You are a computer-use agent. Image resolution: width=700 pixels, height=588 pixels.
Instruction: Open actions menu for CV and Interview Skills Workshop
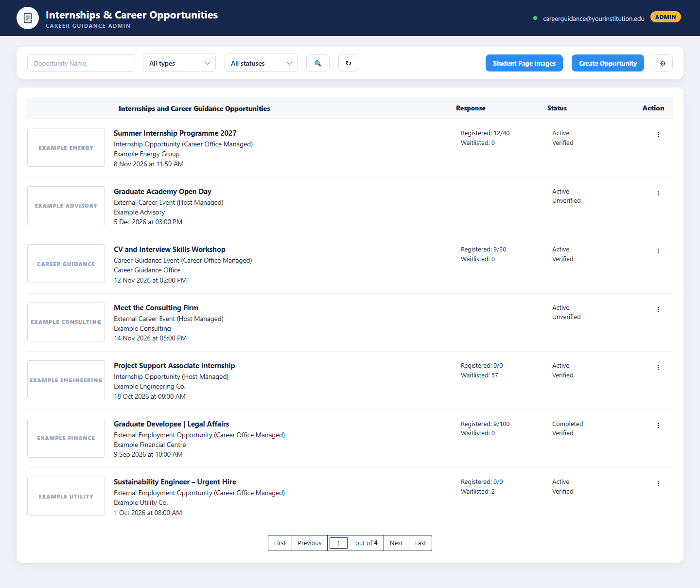(658, 251)
